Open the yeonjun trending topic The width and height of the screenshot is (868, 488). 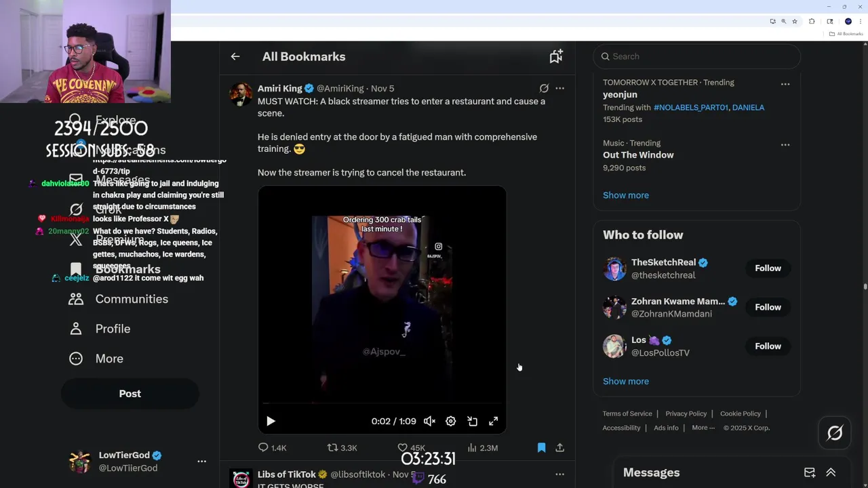620,95
